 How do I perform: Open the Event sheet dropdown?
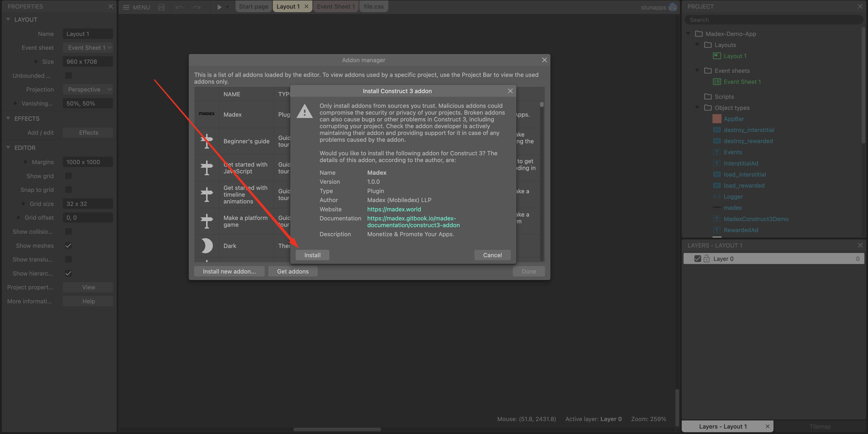(x=88, y=47)
